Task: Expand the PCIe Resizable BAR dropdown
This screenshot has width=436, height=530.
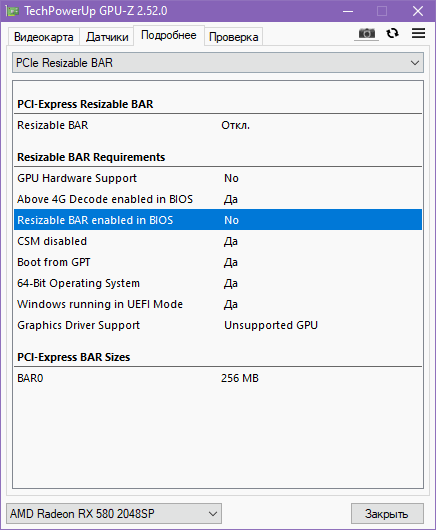Action: (x=218, y=63)
